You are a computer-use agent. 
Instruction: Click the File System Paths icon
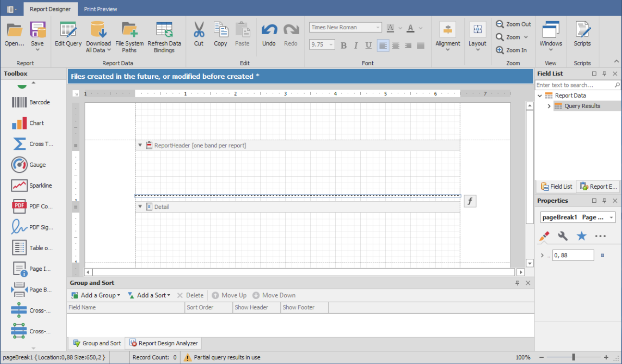[129, 30]
